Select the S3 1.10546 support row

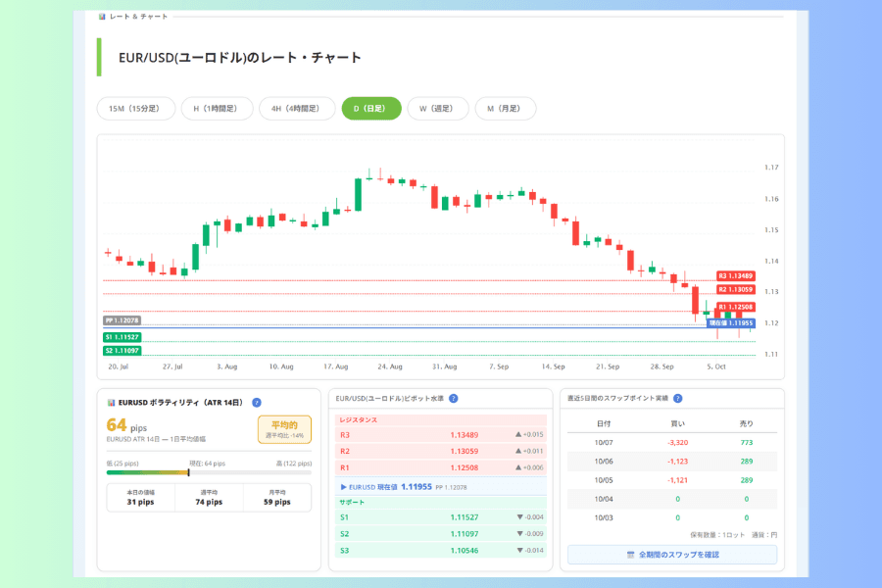tap(440, 551)
